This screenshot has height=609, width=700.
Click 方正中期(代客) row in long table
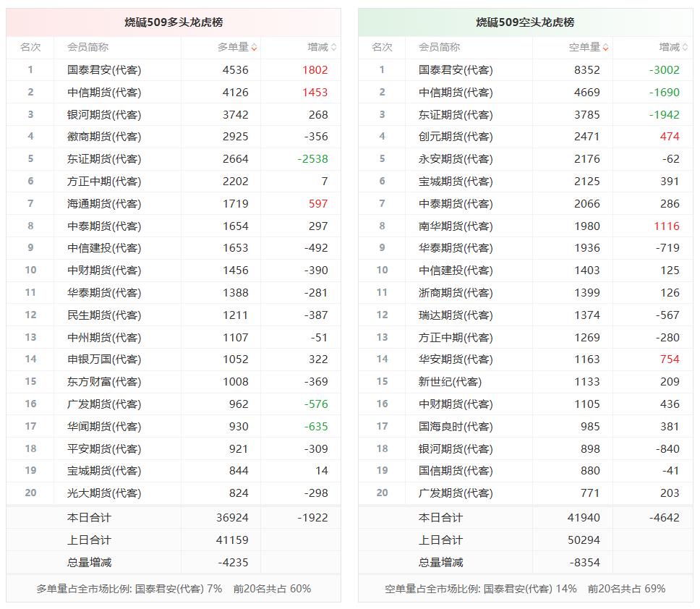(174, 182)
